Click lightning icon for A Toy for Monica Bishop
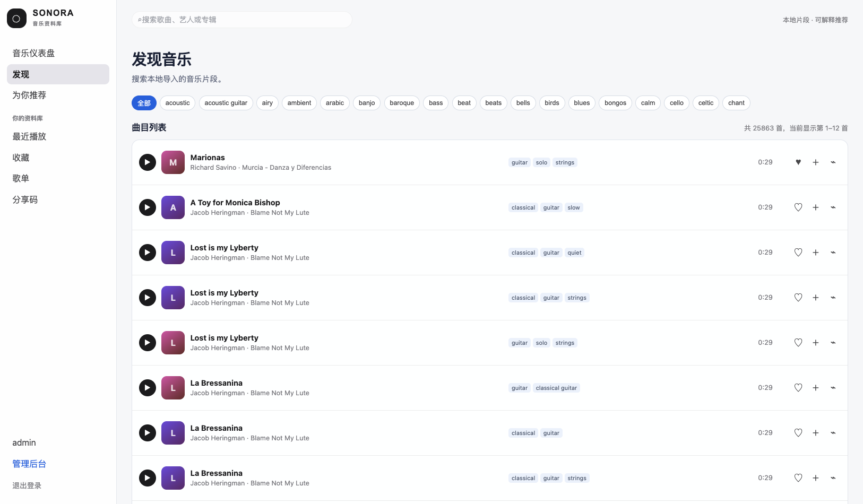The height and width of the screenshot is (504, 863). click(833, 207)
